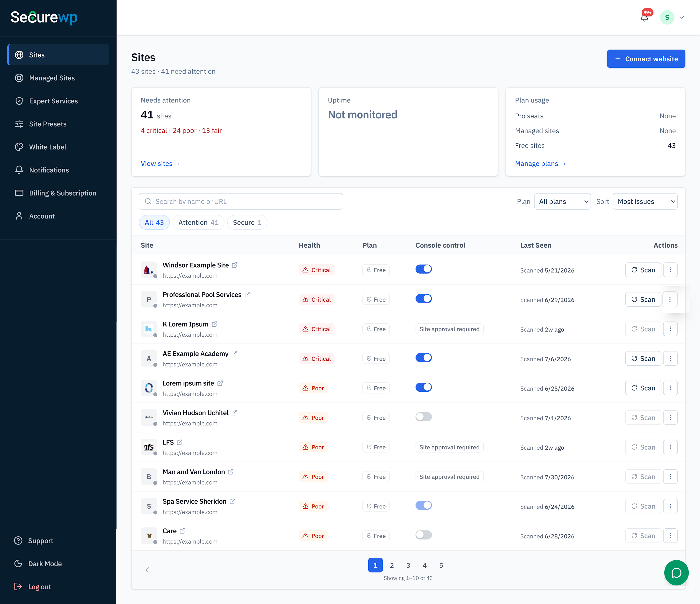The height and width of the screenshot is (604, 700).
Task: Toggle console control for Spa Service Sheridon
Action: 424,505
